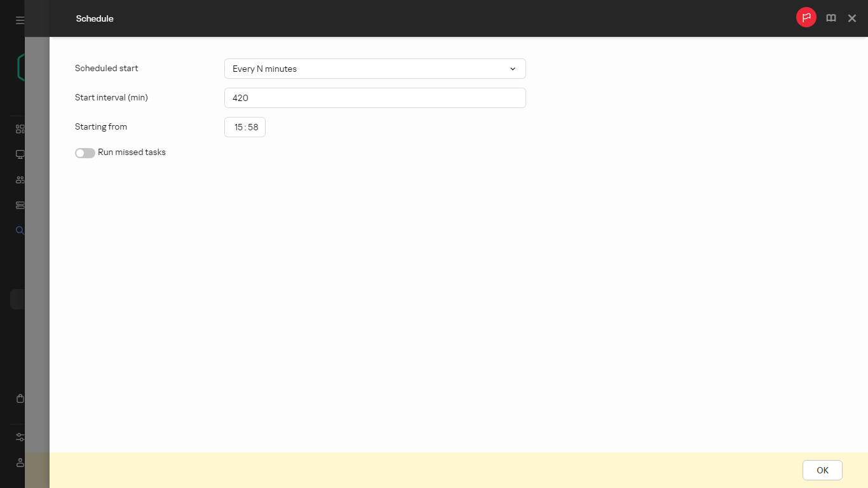
Task: Expand the Scheduled start chevron
Action: pos(512,68)
